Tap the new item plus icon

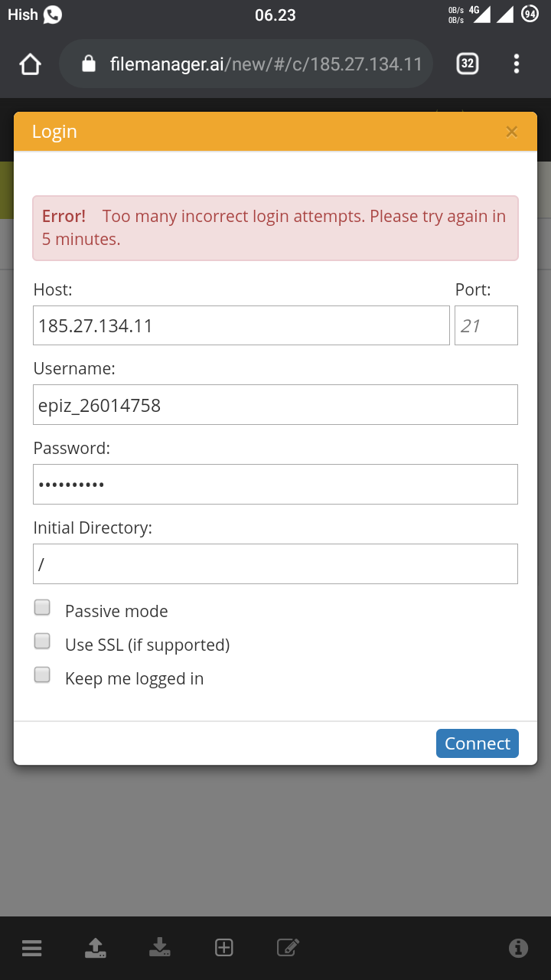[223, 948]
